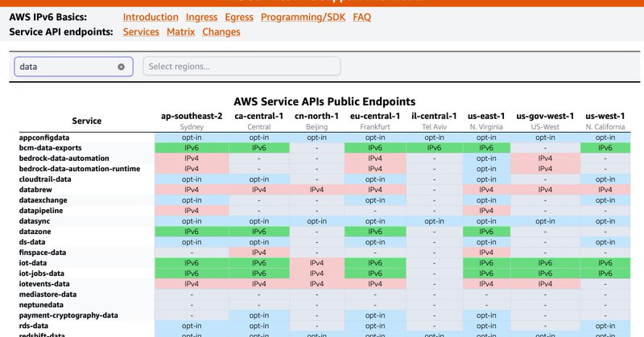644x337 pixels.
Task: Focus the service filter field containing 'data'
Action: pyautogui.click(x=73, y=67)
